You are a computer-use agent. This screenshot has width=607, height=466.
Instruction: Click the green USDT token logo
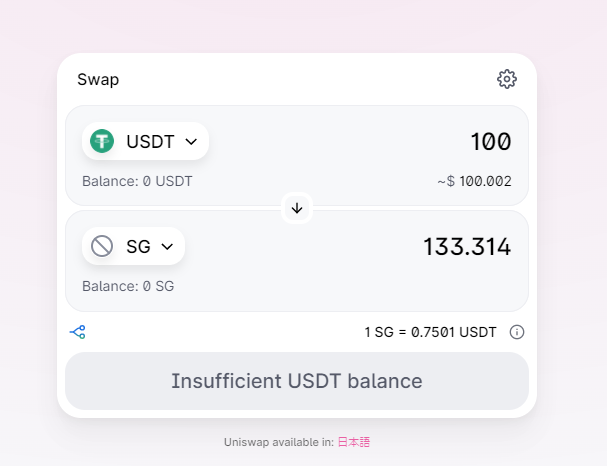click(102, 141)
